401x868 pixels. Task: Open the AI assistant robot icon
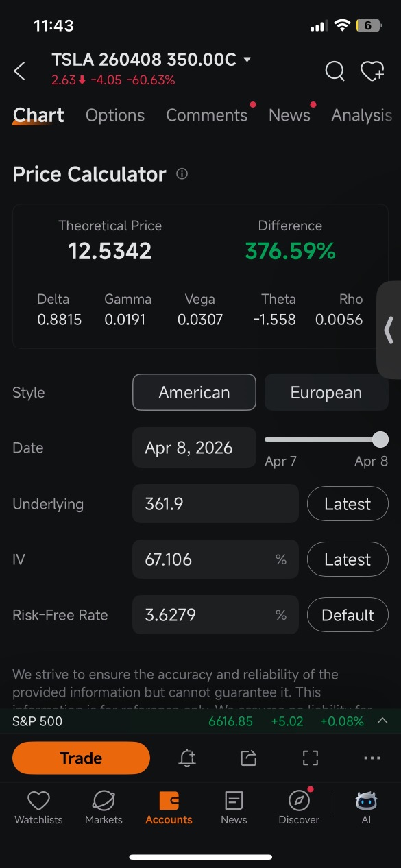coord(367,808)
